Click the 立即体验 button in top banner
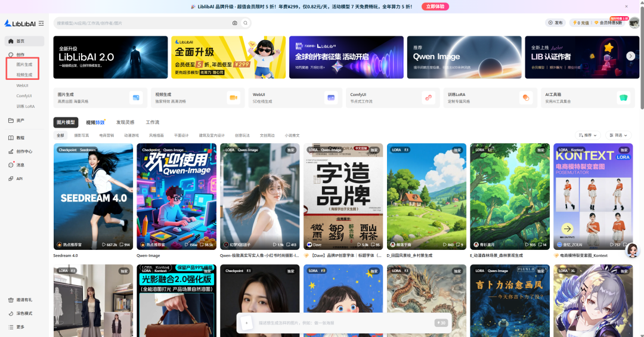This screenshot has height=337, width=644. pyautogui.click(x=435, y=7)
